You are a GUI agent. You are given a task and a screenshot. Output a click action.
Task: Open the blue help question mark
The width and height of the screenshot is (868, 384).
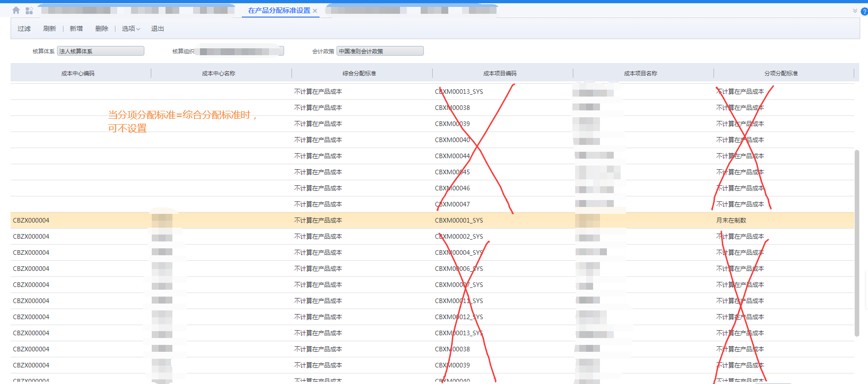coord(864,12)
